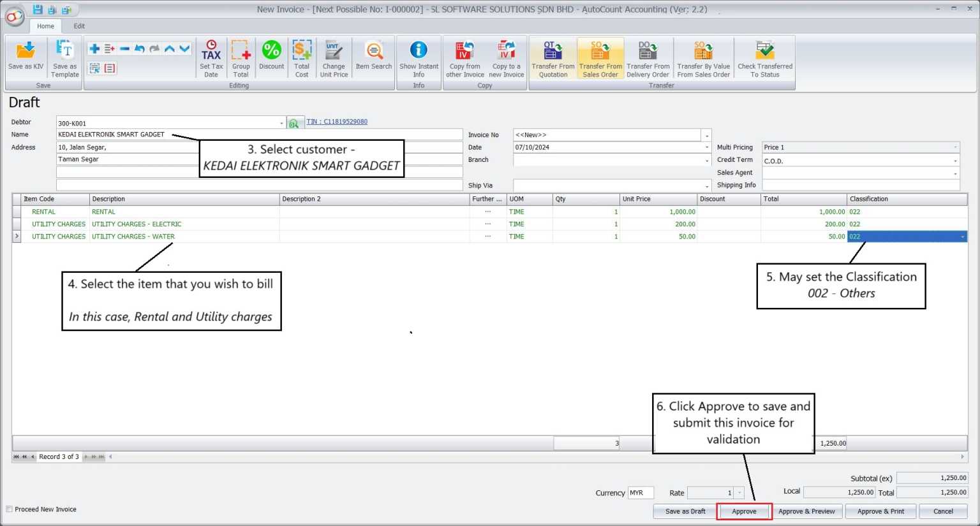Click the Classification column header
Screen dimensions: 980x526
click(x=907, y=199)
